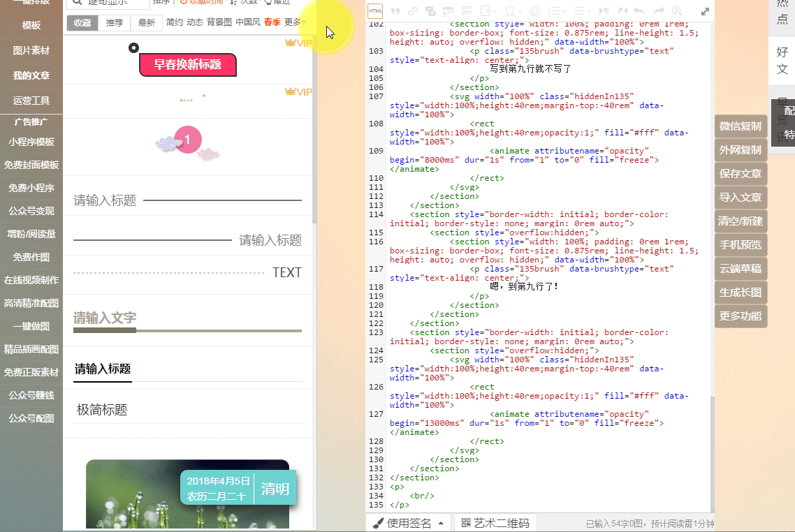The height and width of the screenshot is (532, 795).
Task: Click the redo arrow icon
Action: (x=658, y=11)
